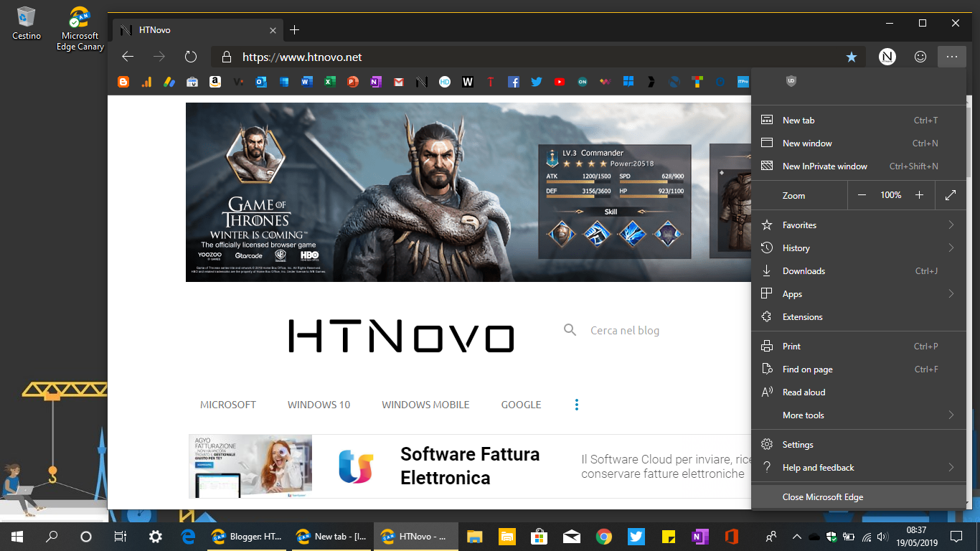This screenshot has width=980, height=551.
Task: Select Read aloud menu item
Action: pyautogui.click(x=858, y=392)
